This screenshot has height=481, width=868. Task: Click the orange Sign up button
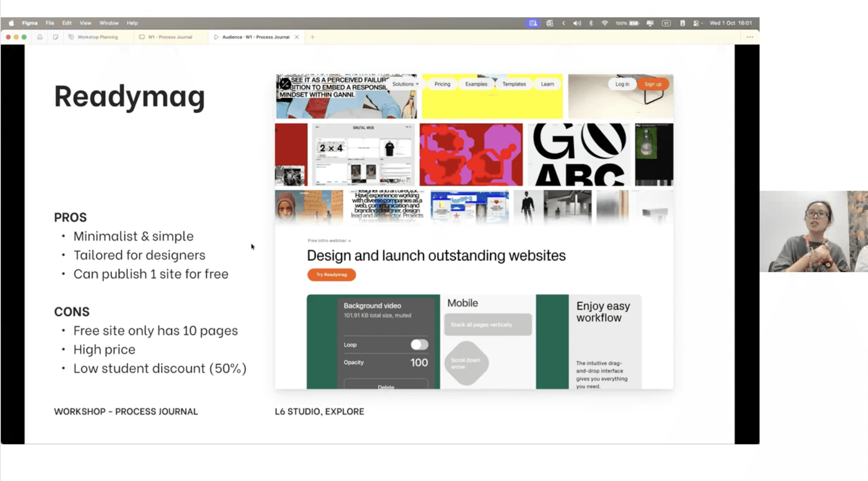pyautogui.click(x=652, y=84)
